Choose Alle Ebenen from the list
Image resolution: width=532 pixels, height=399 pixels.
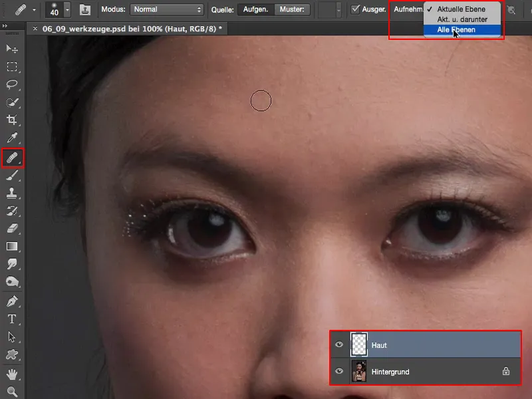(456, 30)
